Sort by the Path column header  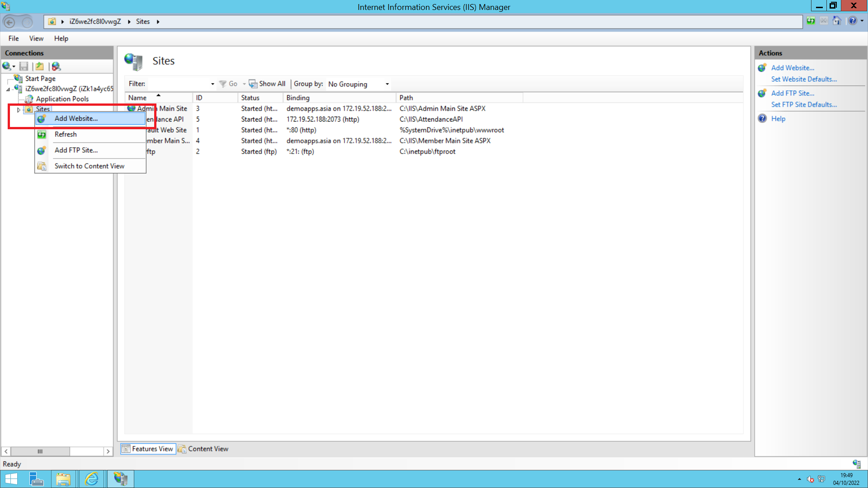point(459,98)
